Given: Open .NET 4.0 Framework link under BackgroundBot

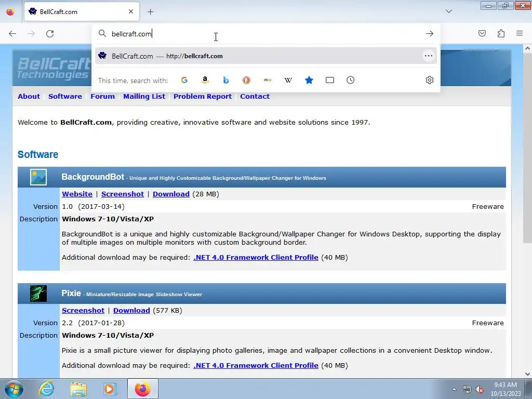Looking at the screenshot, I should [256, 258].
